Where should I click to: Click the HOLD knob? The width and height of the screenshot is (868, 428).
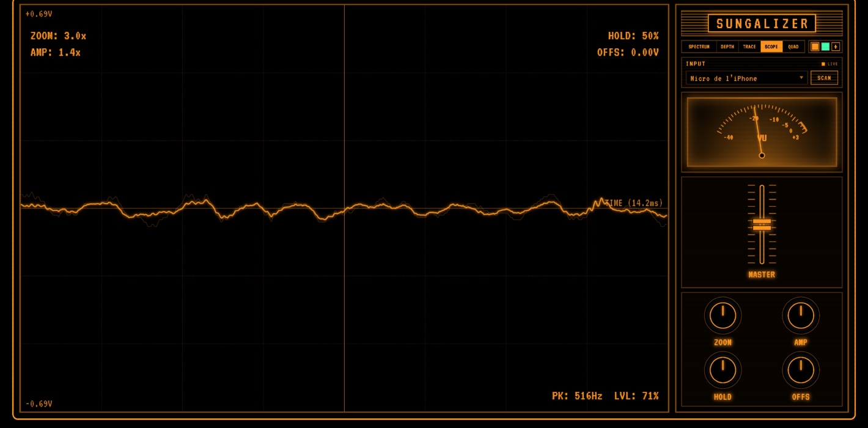pos(723,370)
